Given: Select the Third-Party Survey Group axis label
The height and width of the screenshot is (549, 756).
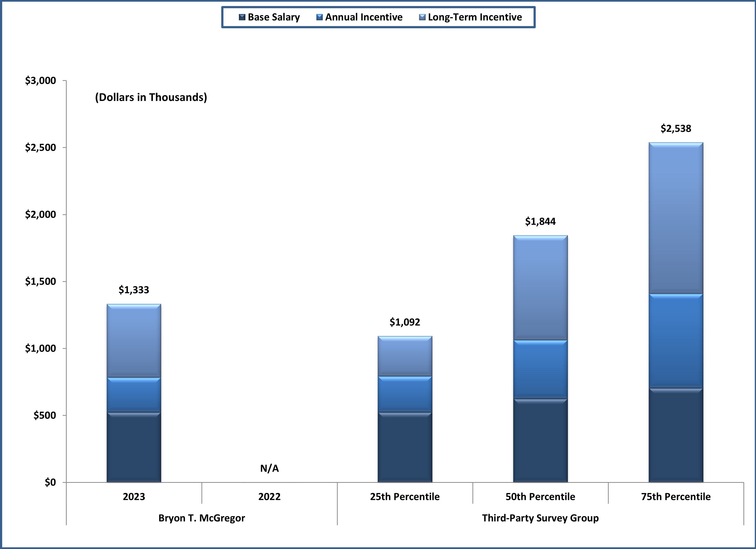Looking at the screenshot, I should [x=540, y=518].
